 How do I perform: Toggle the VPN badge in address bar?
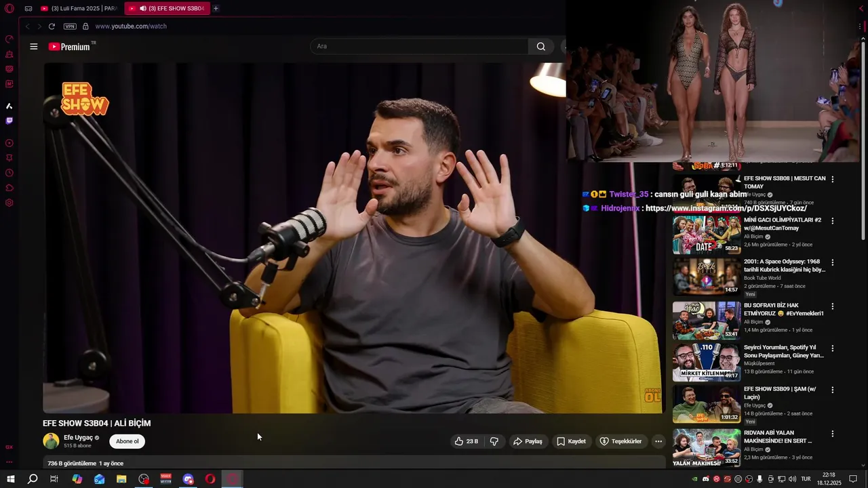[70, 26]
